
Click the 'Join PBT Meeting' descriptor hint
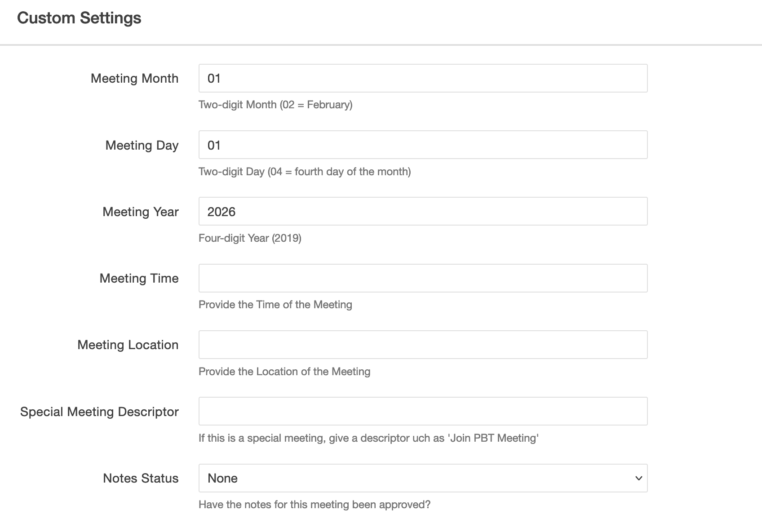(368, 438)
